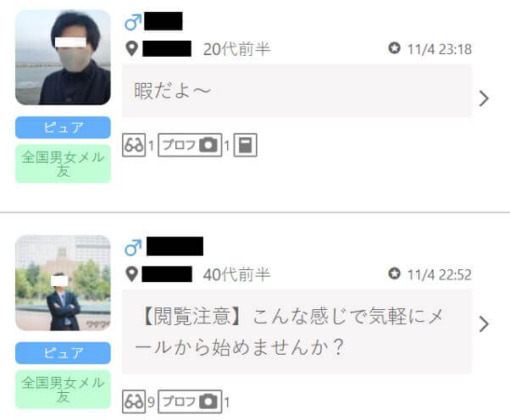Open 全国男女メル友 category on first post
The width and height of the screenshot is (510, 420).
coord(63,163)
